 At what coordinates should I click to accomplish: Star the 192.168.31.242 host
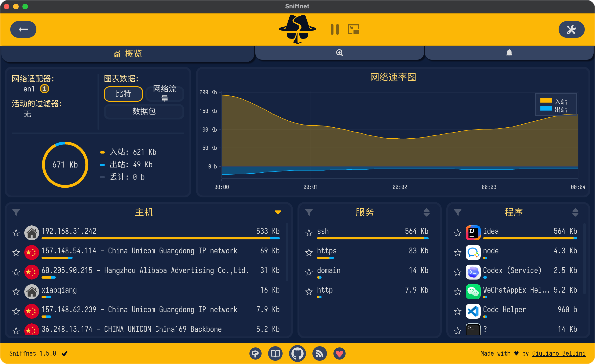pyautogui.click(x=16, y=233)
